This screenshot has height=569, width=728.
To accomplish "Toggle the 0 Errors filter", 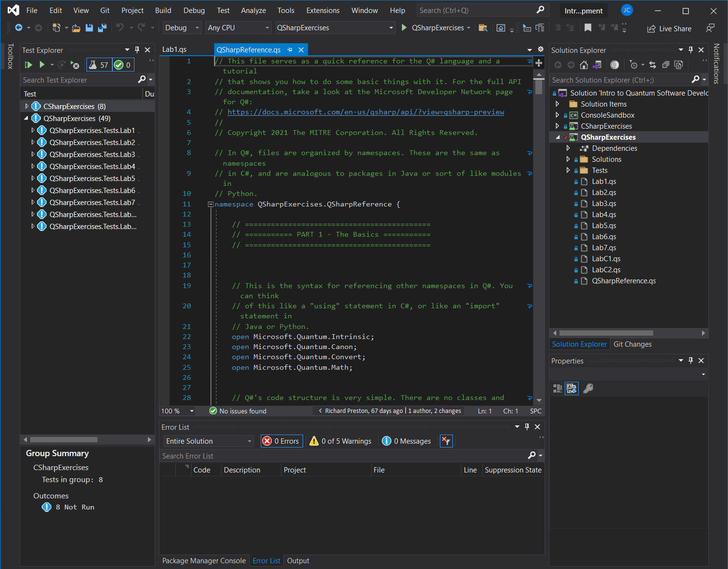I will coord(282,441).
